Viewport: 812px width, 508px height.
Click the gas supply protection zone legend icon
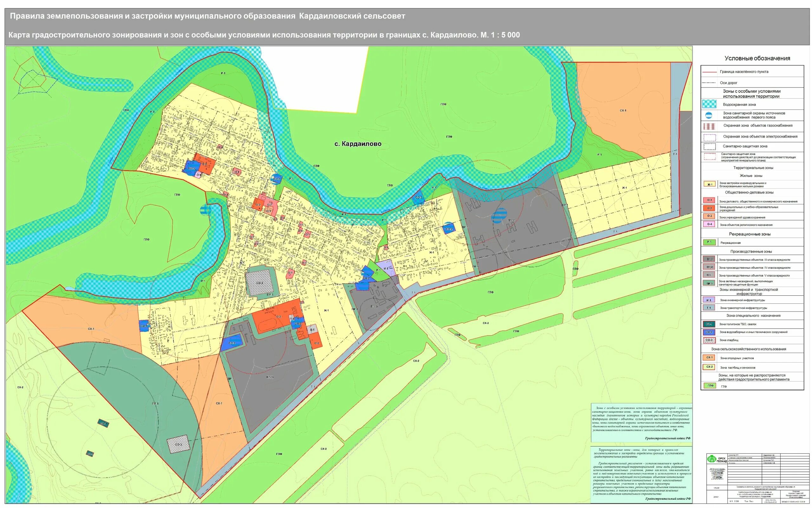point(709,126)
